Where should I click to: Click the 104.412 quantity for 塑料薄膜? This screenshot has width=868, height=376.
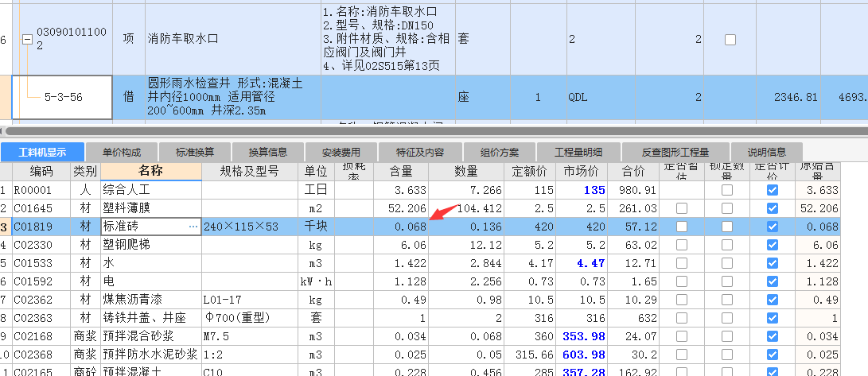466,208
